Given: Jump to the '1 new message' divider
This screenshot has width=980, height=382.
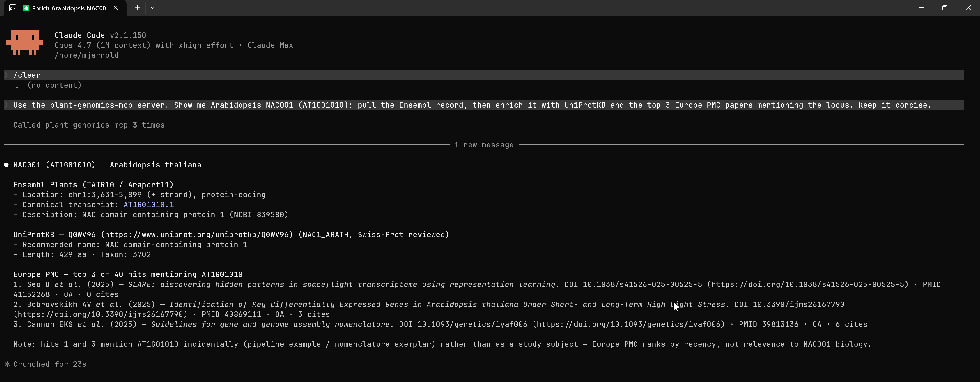Looking at the screenshot, I should 484,145.
